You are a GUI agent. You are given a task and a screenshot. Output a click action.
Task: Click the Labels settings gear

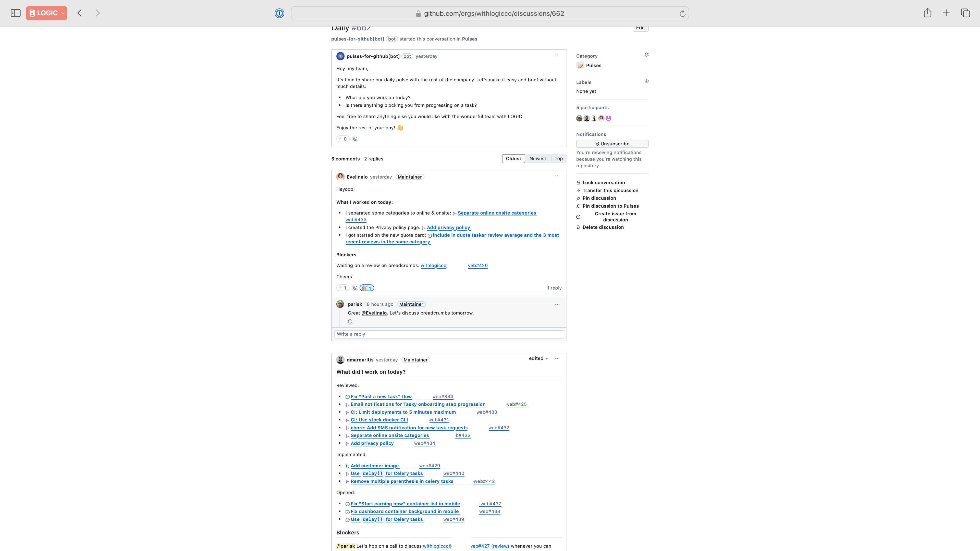[646, 81]
